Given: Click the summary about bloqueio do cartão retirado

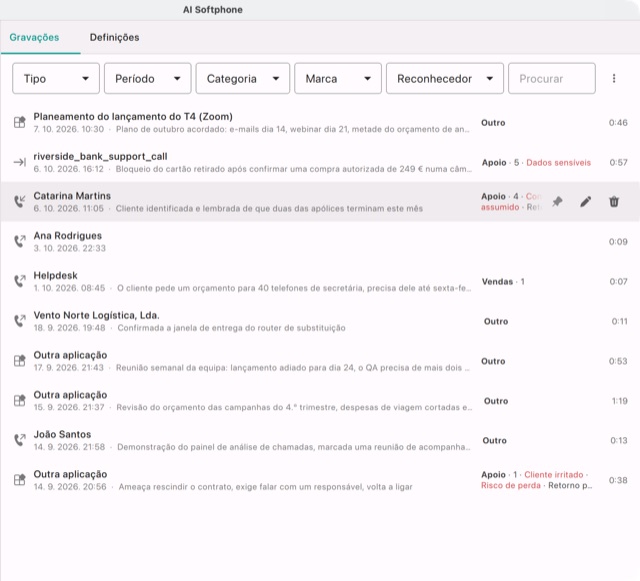Looking at the screenshot, I should 294,169.
